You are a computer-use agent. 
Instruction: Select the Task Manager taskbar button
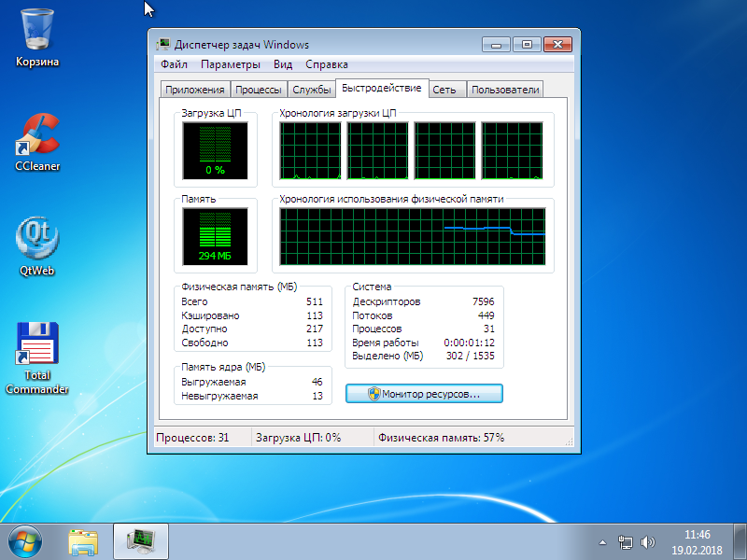[141, 542]
